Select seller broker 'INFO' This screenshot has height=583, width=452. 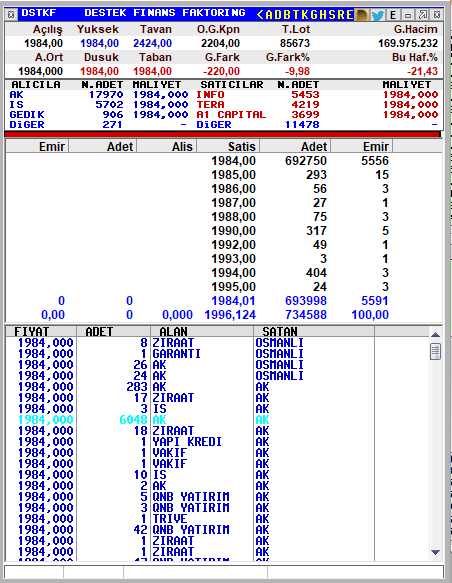[x=210, y=95]
